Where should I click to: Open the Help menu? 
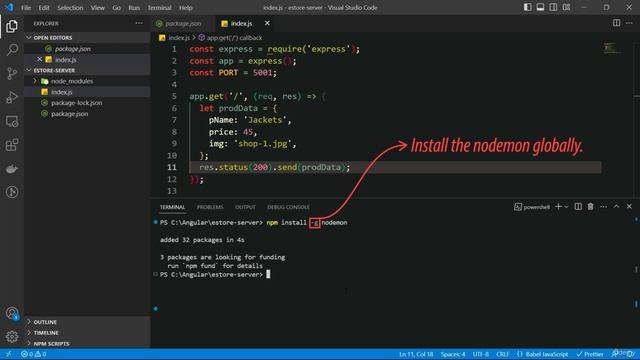click(186, 8)
